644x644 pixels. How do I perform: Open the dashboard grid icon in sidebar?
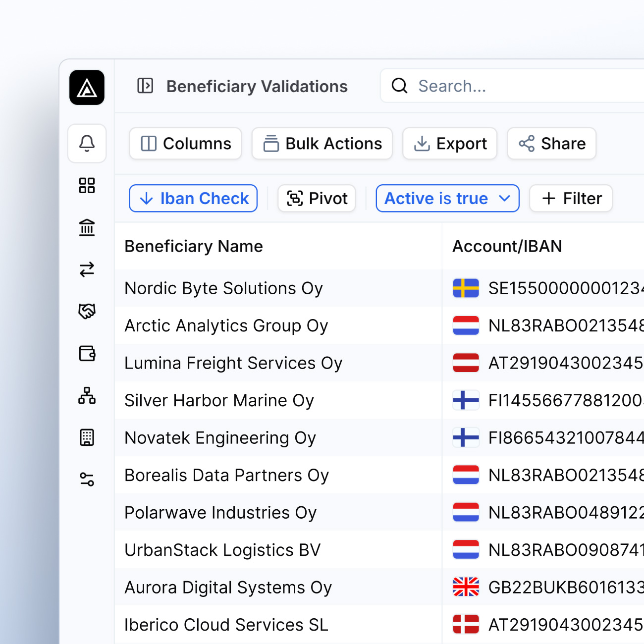[87, 186]
